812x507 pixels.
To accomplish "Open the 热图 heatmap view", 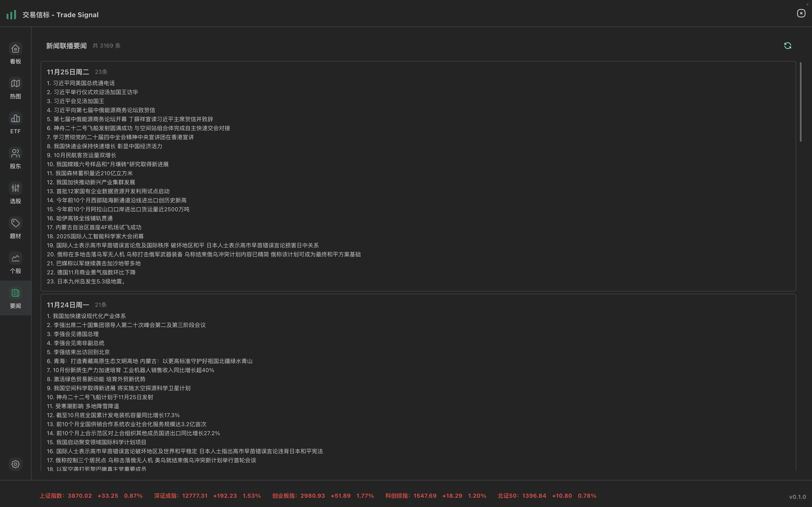I will click(x=16, y=84).
